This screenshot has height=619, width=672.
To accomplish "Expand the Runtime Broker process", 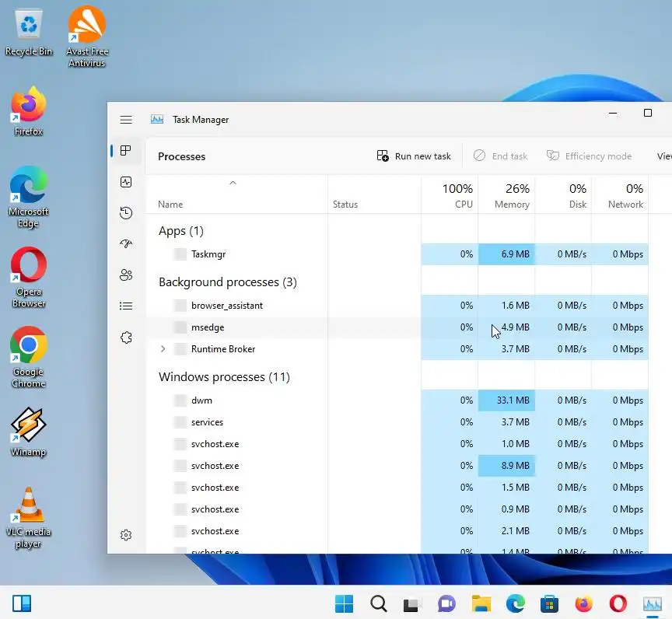I will click(x=163, y=348).
